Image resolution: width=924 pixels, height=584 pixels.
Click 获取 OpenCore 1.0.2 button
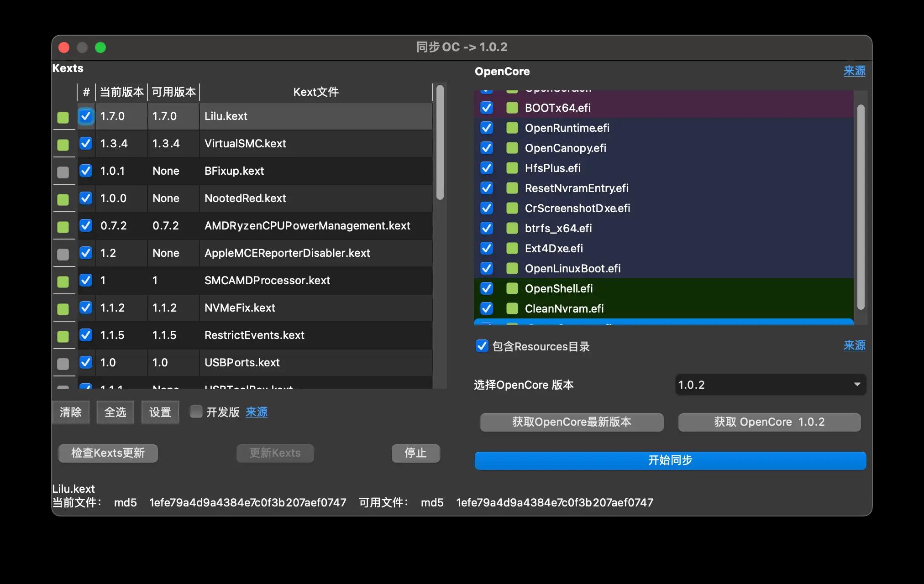coord(770,422)
